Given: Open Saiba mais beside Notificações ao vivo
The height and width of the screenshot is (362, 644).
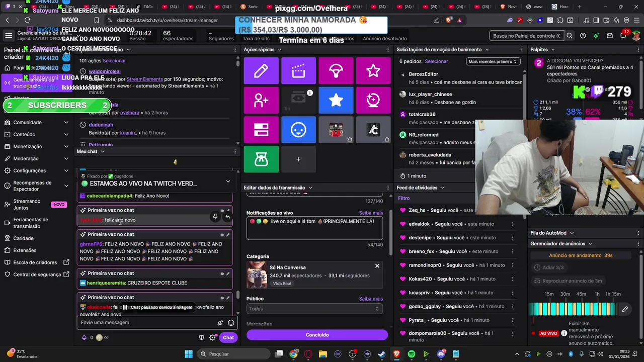Looking at the screenshot, I should (x=371, y=213).
